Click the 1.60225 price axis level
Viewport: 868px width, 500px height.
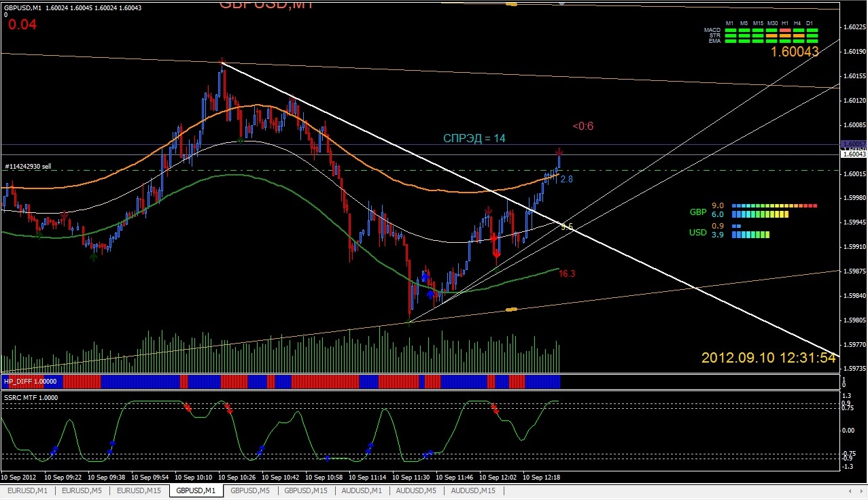pos(854,27)
